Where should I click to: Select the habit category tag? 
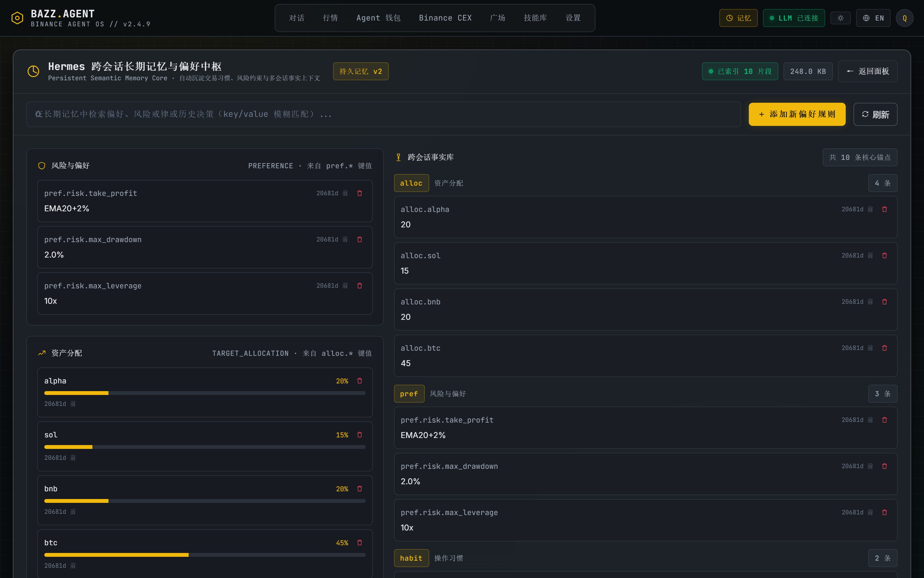click(411, 558)
